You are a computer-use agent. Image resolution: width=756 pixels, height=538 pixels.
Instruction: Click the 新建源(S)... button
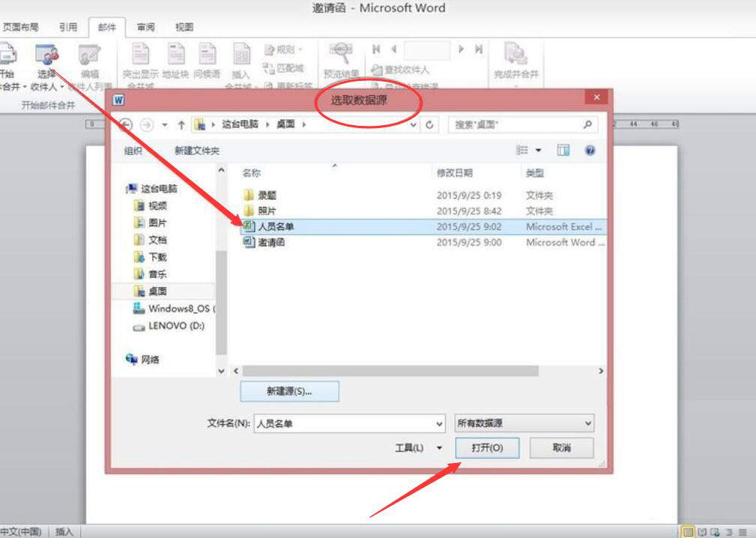pyautogui.click(x=289, y=391)
